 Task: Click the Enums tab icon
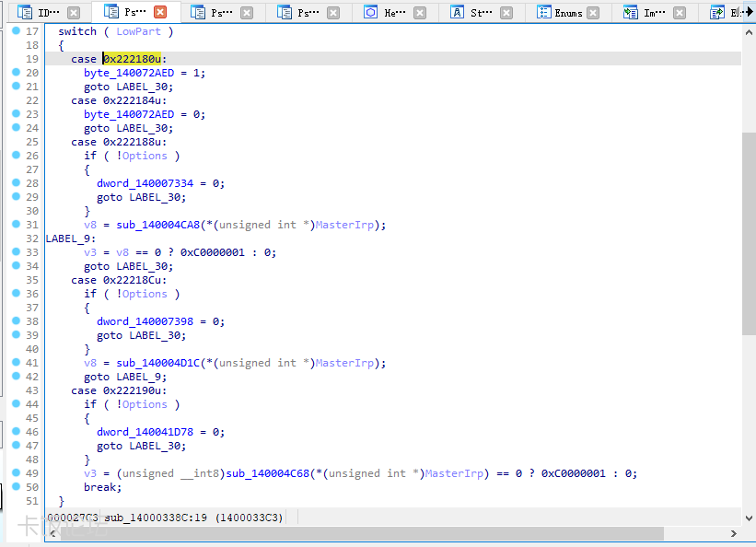coord(542,13)
